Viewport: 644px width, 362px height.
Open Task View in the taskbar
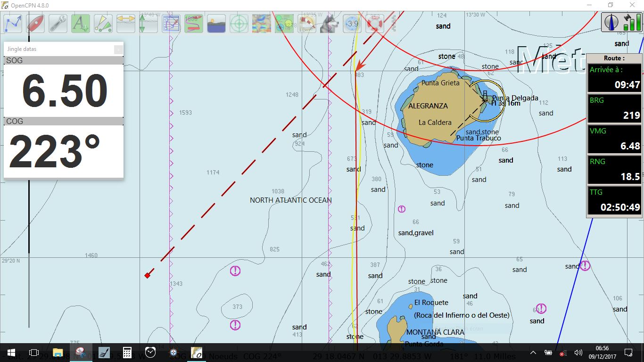pyautogui.click(x=34, y=353)
